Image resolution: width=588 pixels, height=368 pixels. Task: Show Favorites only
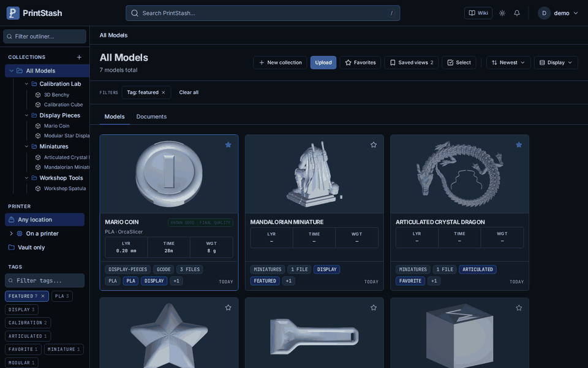(360, 63)
